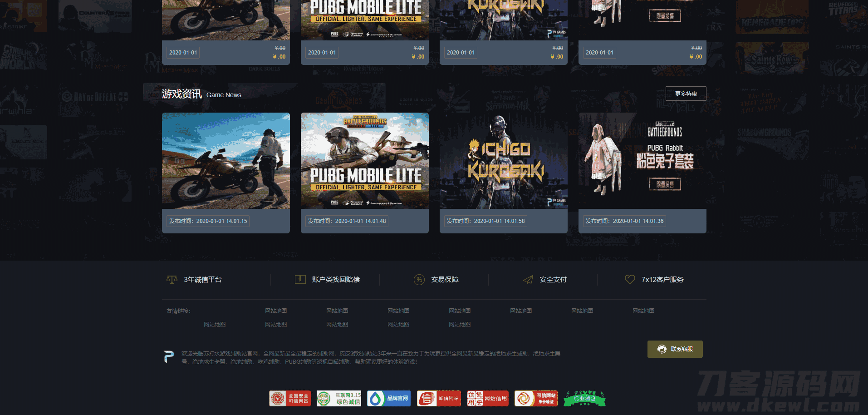Click publish time 2020-01-01 14:01:58
868x415 pixels.
tap(486, 221)
